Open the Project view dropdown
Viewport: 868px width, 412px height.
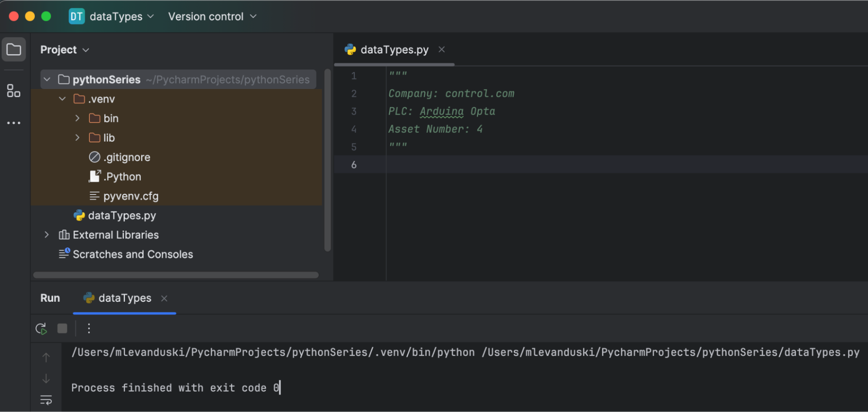65,49
